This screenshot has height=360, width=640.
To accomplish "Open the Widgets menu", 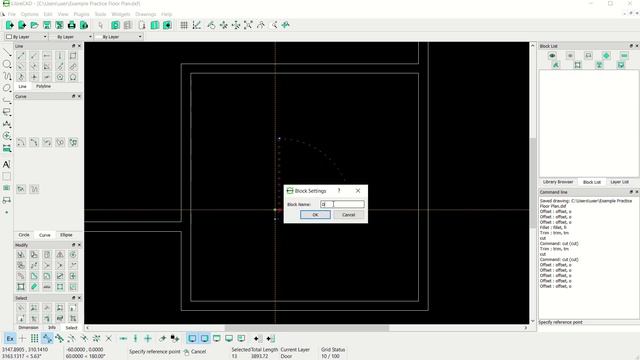I will 121,14.
